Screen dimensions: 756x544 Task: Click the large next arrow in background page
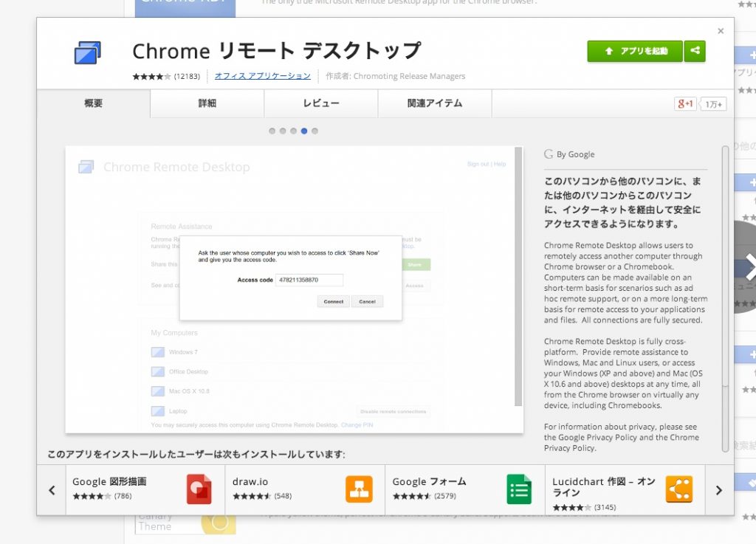[750, 267]
